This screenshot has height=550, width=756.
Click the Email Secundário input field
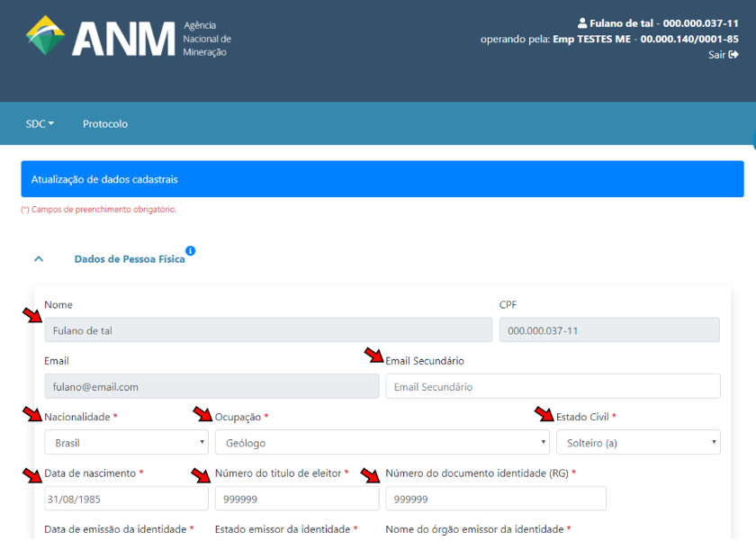553,387
